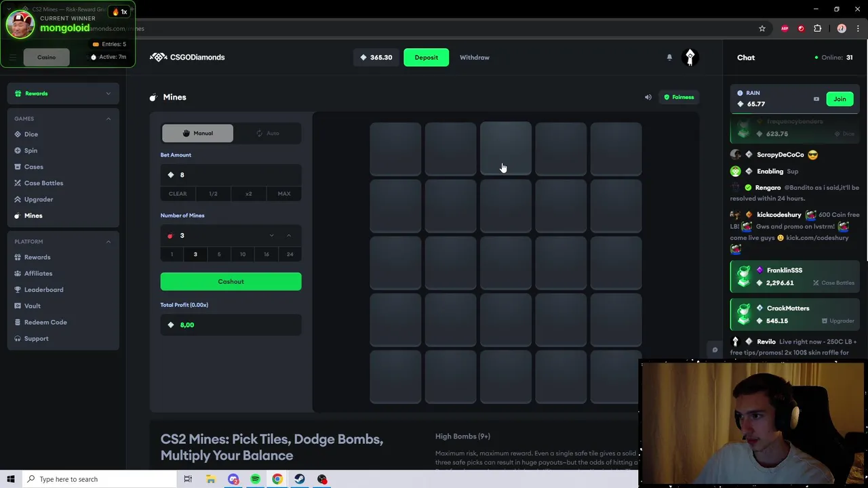868x488 pixels.
Task: Open the browser extensions puzzle icon
Action: (817, 28)
